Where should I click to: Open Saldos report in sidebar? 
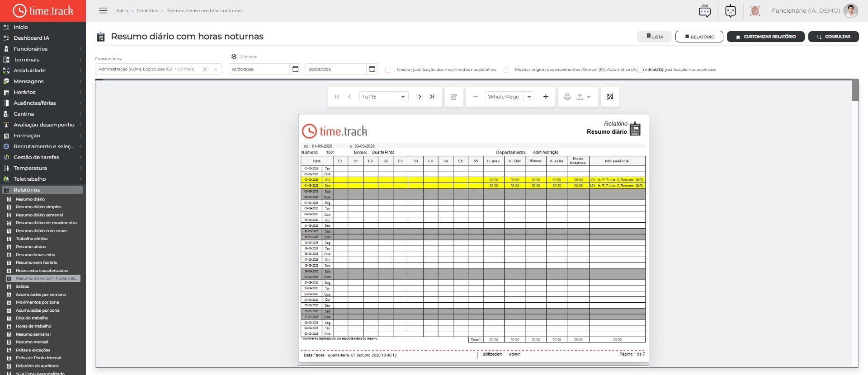click(23, 286)
